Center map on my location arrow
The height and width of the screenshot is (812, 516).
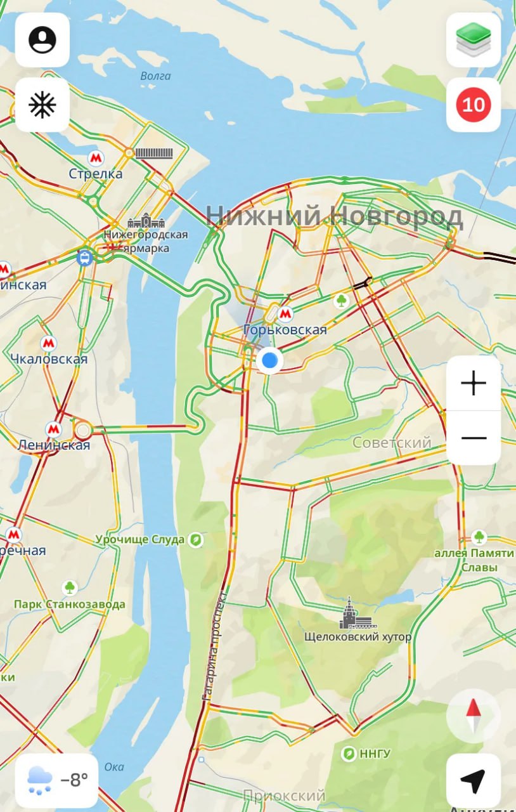click(474, 781)
